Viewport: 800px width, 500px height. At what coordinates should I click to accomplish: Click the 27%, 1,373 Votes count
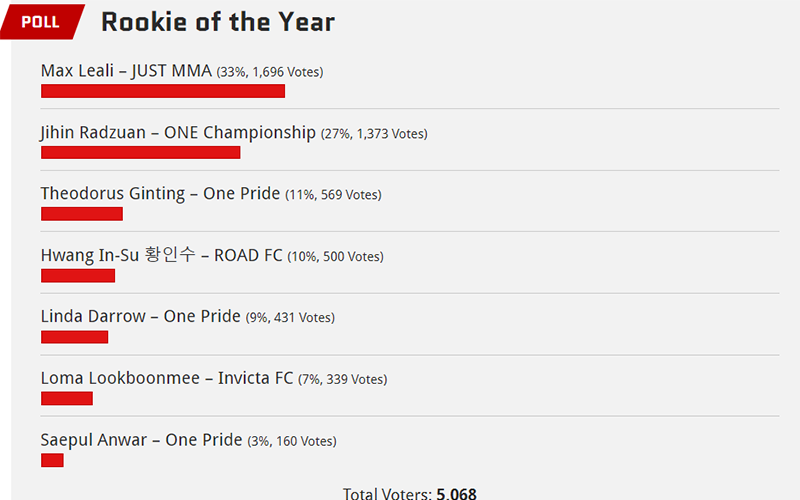374,134
